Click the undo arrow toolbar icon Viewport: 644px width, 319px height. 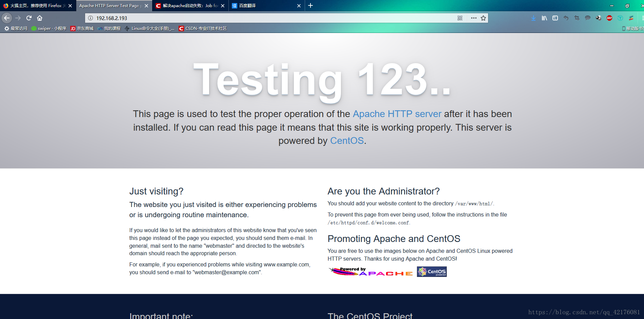566,18
